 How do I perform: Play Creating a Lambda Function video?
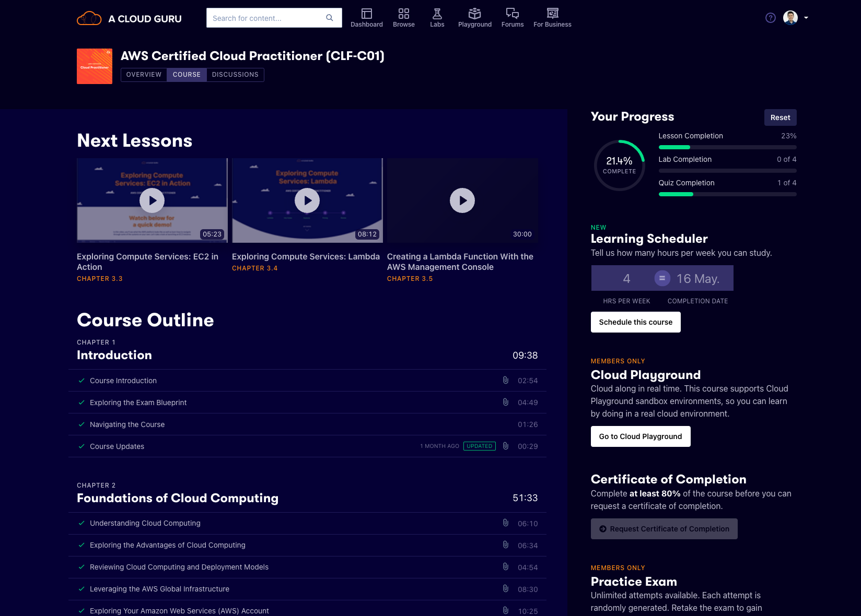pyautogui.click(x=462, y=200)
